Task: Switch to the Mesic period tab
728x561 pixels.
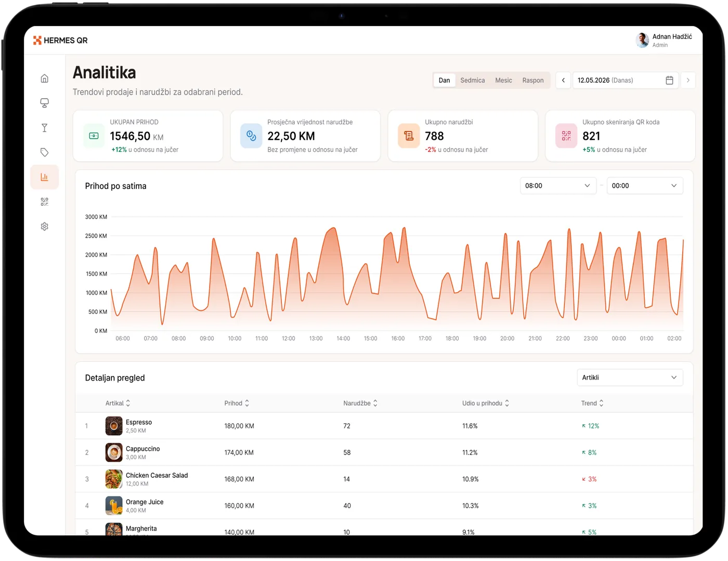Action: click(x=503, y=80)
